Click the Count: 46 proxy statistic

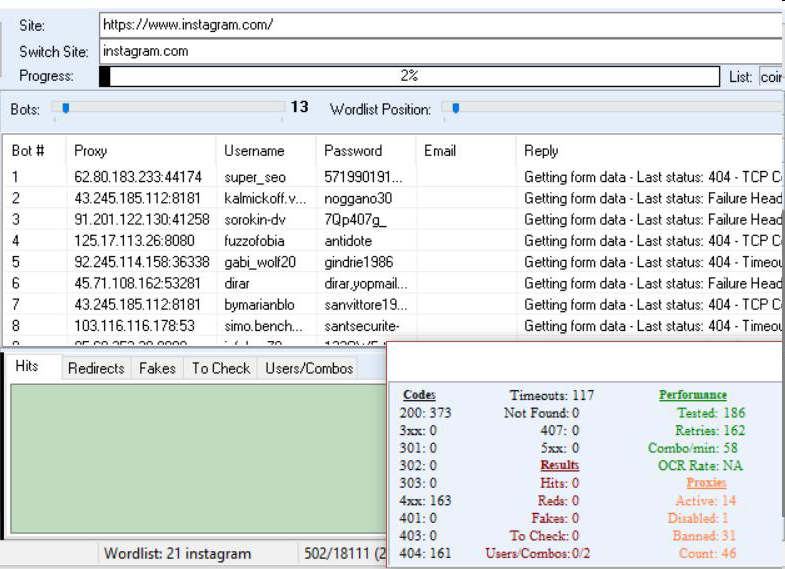(707, 553)
